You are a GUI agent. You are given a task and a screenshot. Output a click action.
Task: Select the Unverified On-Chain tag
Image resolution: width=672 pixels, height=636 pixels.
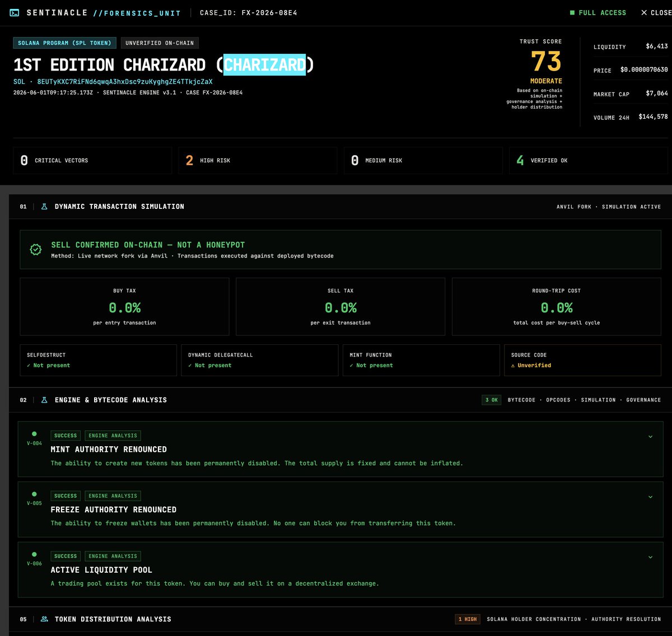160,43
